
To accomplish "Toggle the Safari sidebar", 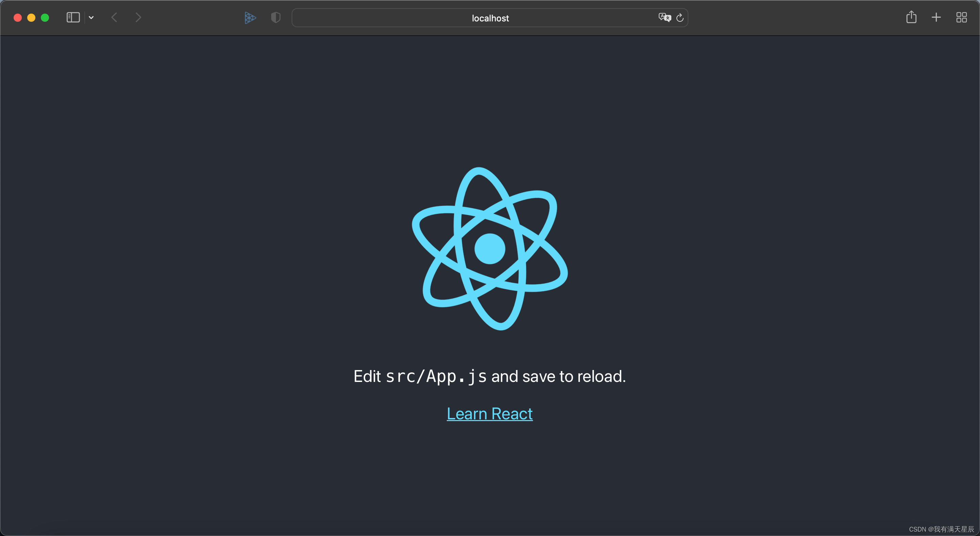I will point(73,17).
